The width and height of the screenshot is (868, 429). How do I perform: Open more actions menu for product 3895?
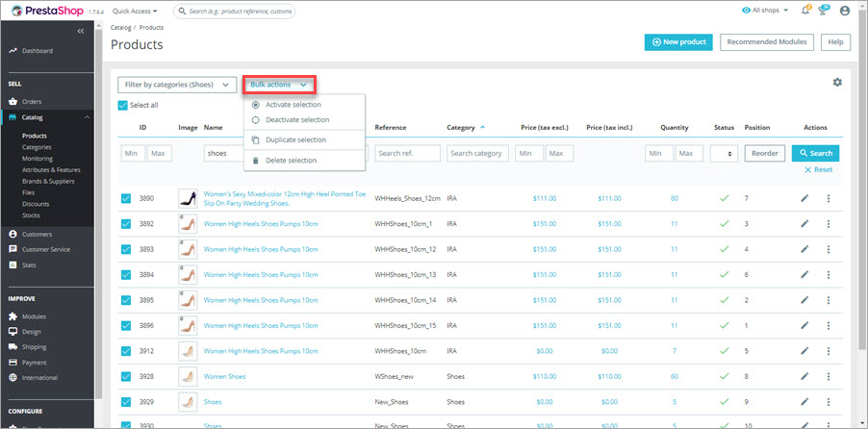(829, 300)
